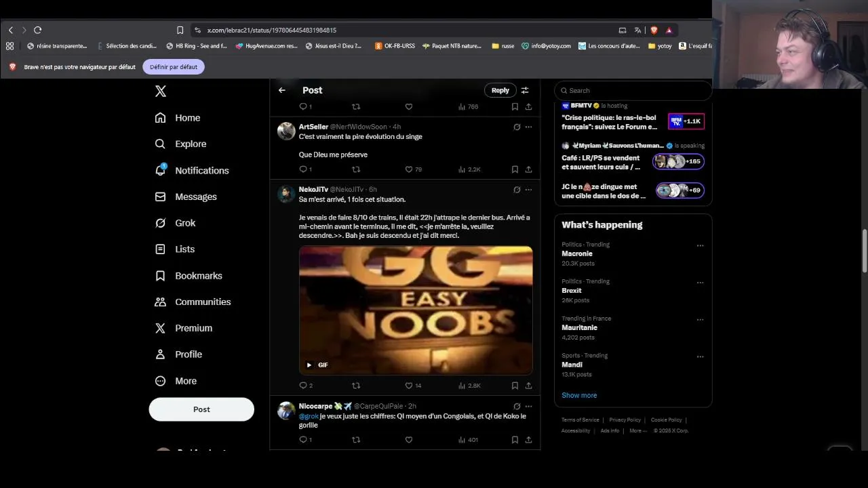
Task: Repost NekoJiTv's post
Action: tap(356, 386)
